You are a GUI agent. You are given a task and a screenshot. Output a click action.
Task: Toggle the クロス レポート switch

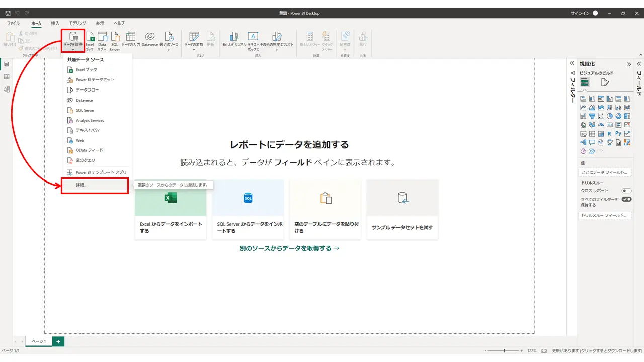pyautogui.click(x=626, y=191)
